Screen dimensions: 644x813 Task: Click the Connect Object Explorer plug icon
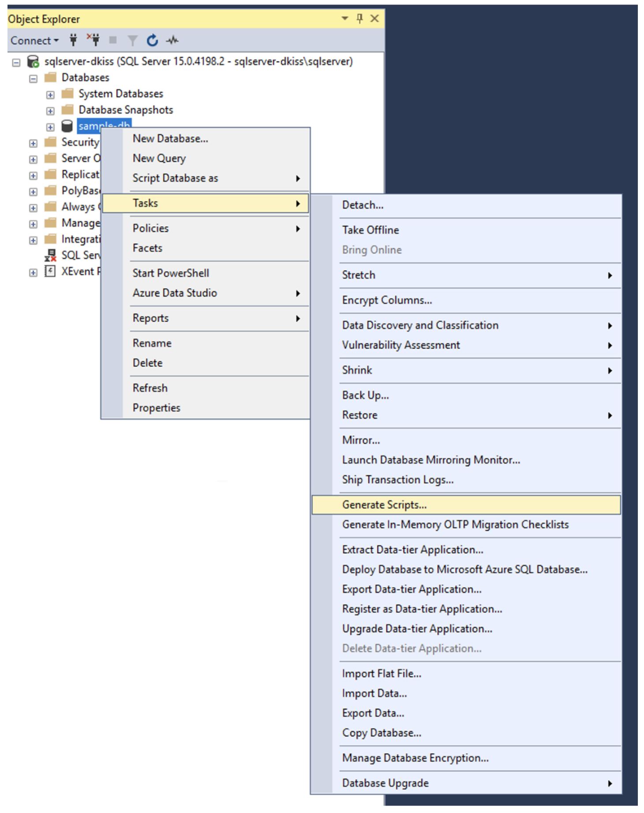click(x=73, y=40)
